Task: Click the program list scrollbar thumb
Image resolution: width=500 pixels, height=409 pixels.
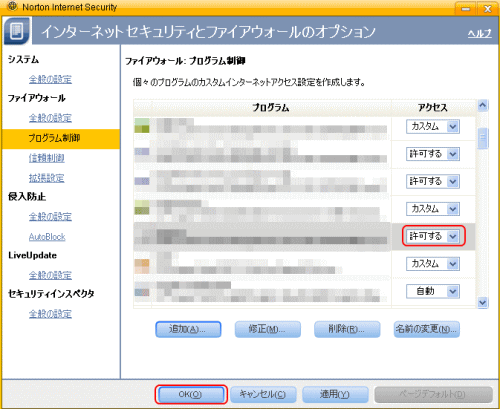Action: coord(483,138)
